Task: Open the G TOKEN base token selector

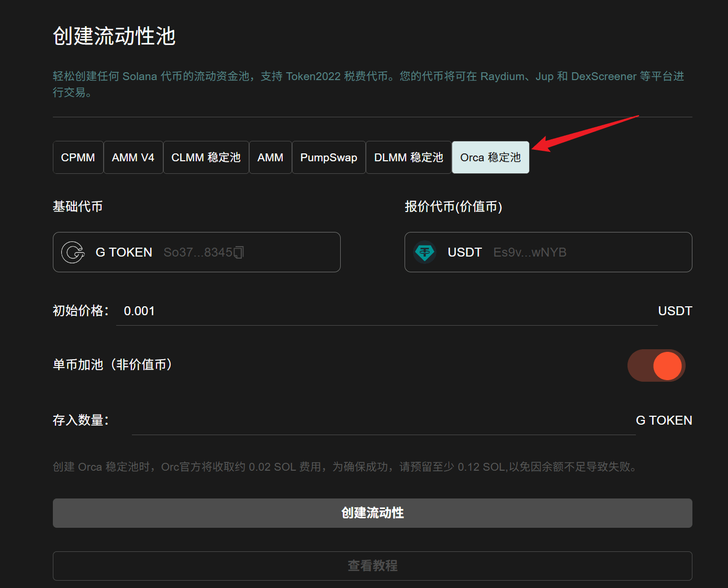Action: click(197, 252)
